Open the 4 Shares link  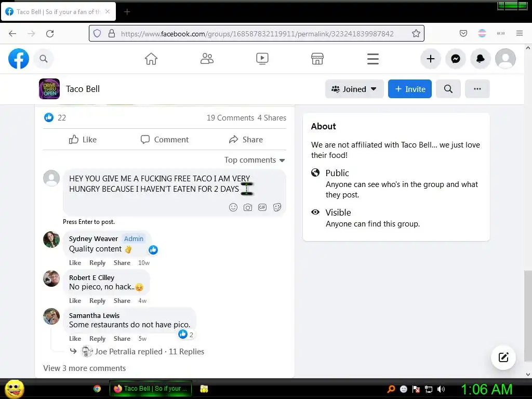coord(272,118)
